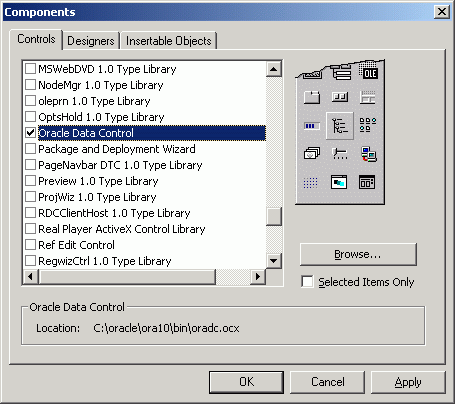Click the list's vertical scroll up arrow
The image size is (455, 404).
pyautogui.click(x=274, y=69)
